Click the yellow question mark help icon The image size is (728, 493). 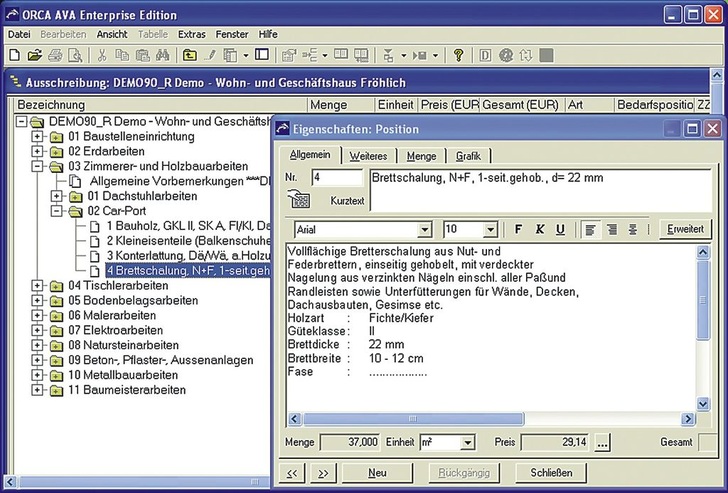pyautogui.click(x=458, y=55)
